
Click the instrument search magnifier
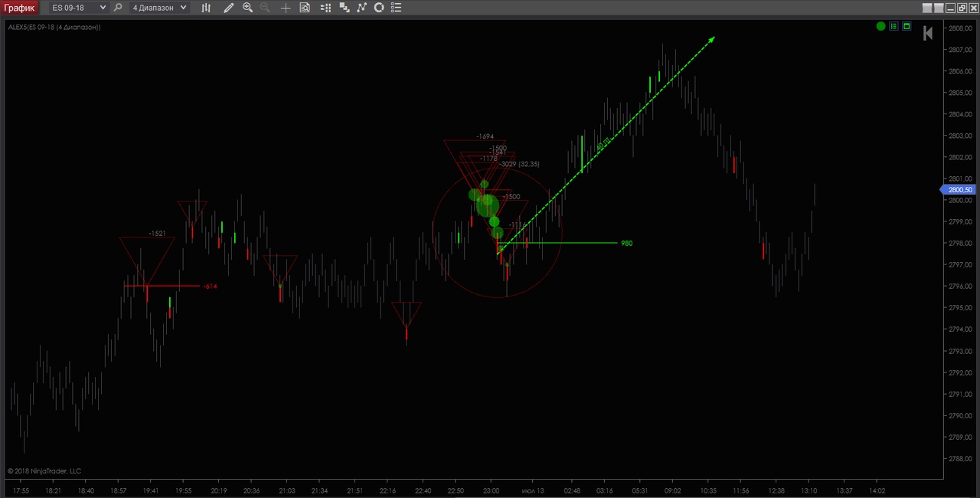(x=117, y=8)
